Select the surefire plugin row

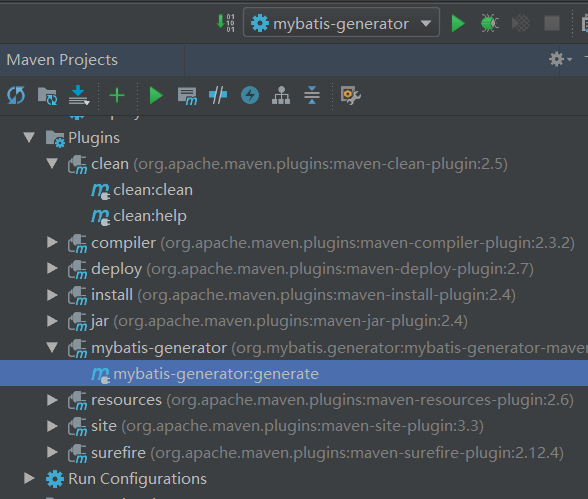coord(294,453)
